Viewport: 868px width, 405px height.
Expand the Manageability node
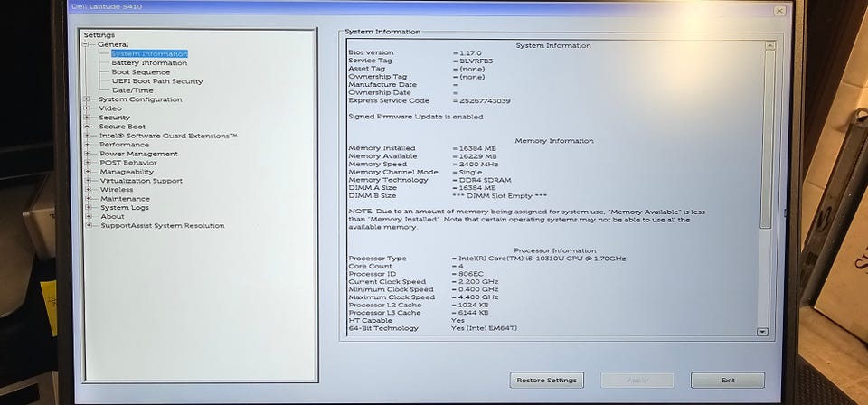tap(88, 172)
